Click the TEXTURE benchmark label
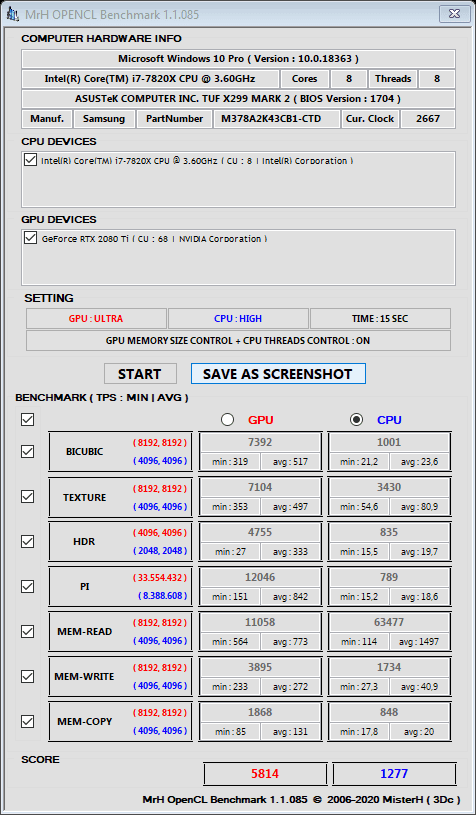This screenshot has height=815, width=476. tap(85, 497)
